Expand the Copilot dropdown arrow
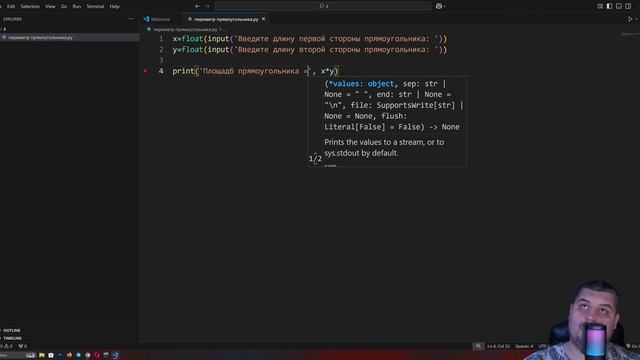The height and width of the screenshot is (360, 640). click(x=444, y=6)
